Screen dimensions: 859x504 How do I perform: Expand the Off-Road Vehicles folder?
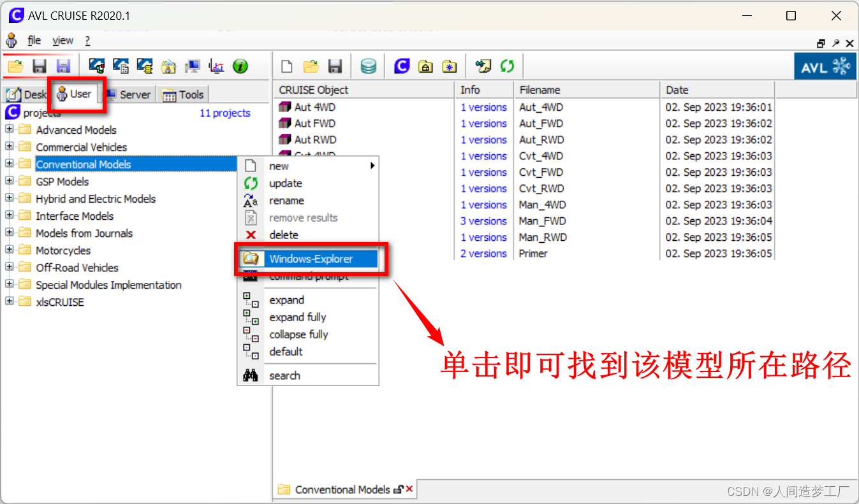click(9, 267)
